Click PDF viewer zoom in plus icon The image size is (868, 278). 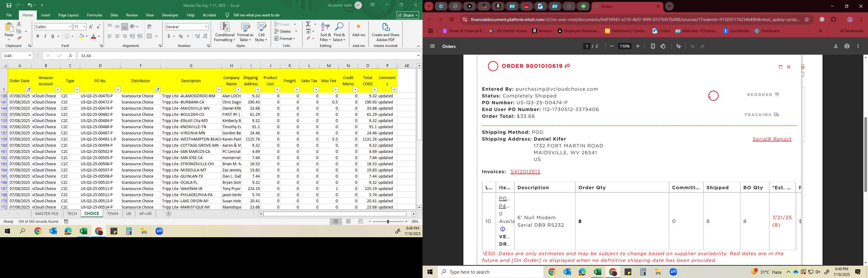638,46
